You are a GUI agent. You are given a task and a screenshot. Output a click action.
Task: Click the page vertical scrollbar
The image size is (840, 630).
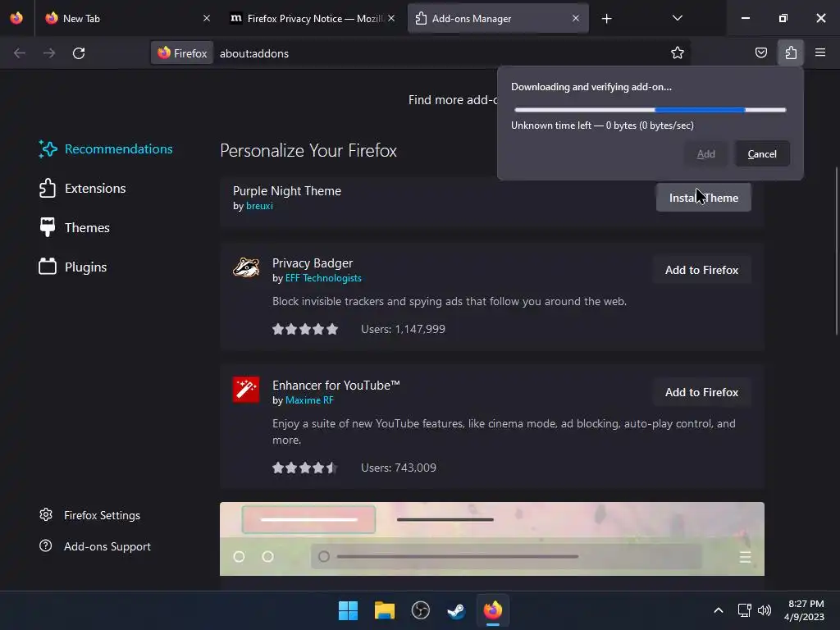click(837, 252)
